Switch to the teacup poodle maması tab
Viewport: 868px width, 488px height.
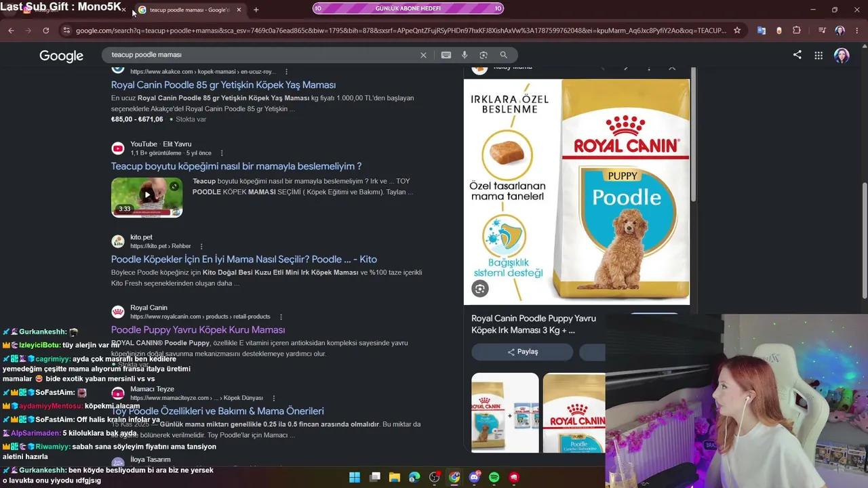coord(189,10)
